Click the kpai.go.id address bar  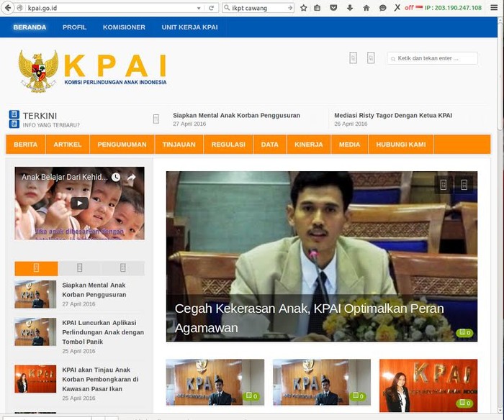[109, 8]
